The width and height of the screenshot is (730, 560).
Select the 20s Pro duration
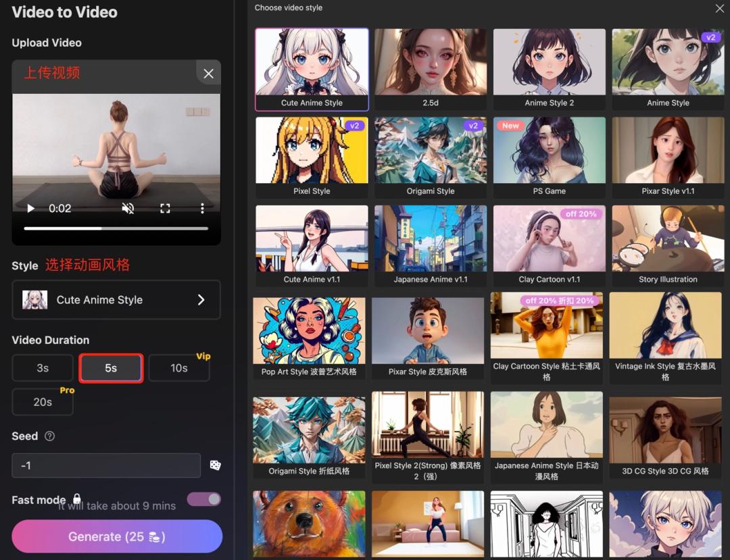click(x=43, y=402)
